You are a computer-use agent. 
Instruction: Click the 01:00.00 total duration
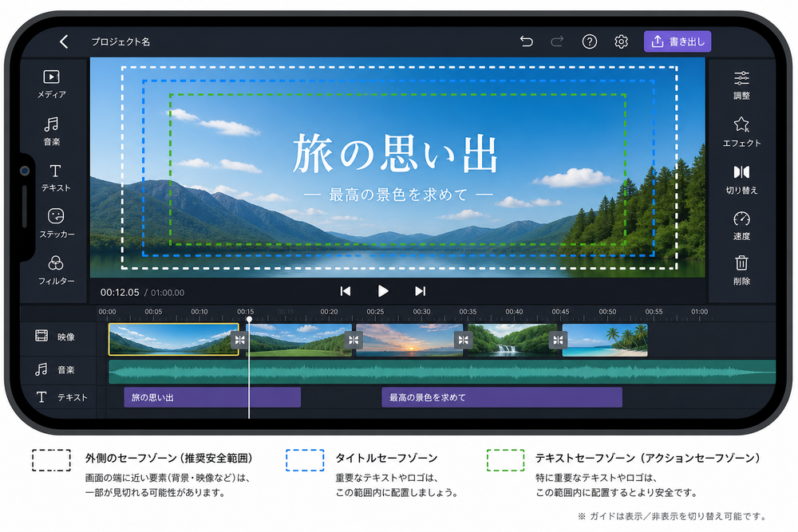pyautogui.click(x=168, y=293)
